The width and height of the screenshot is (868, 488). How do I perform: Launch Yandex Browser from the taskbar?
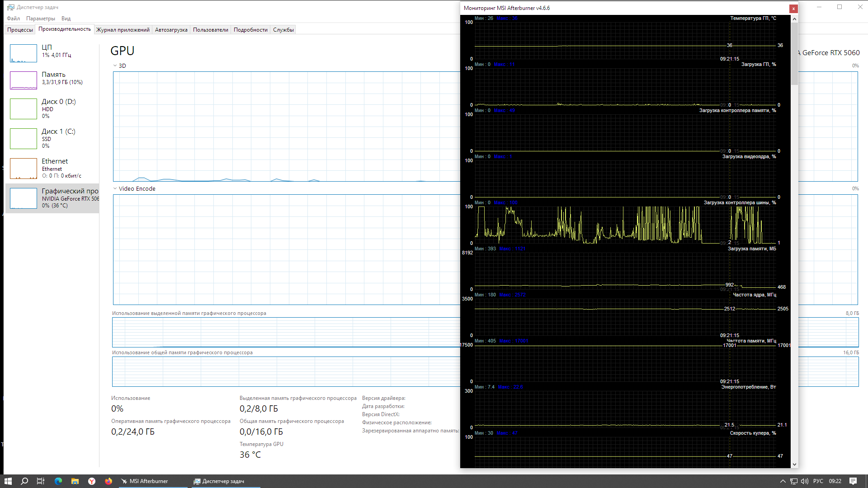pyautogui.click(x=92, y=481)
